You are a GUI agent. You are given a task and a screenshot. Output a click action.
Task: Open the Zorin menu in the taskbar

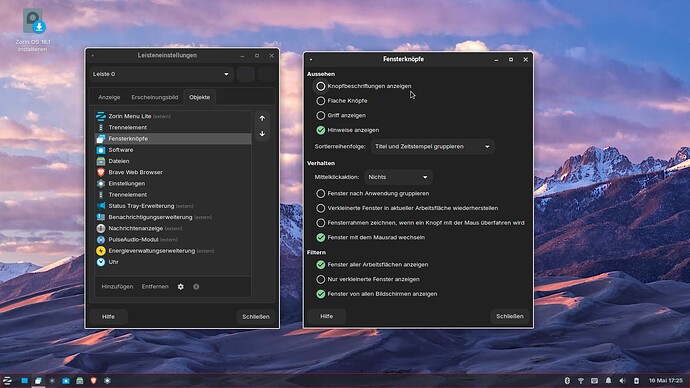(7, 381)
